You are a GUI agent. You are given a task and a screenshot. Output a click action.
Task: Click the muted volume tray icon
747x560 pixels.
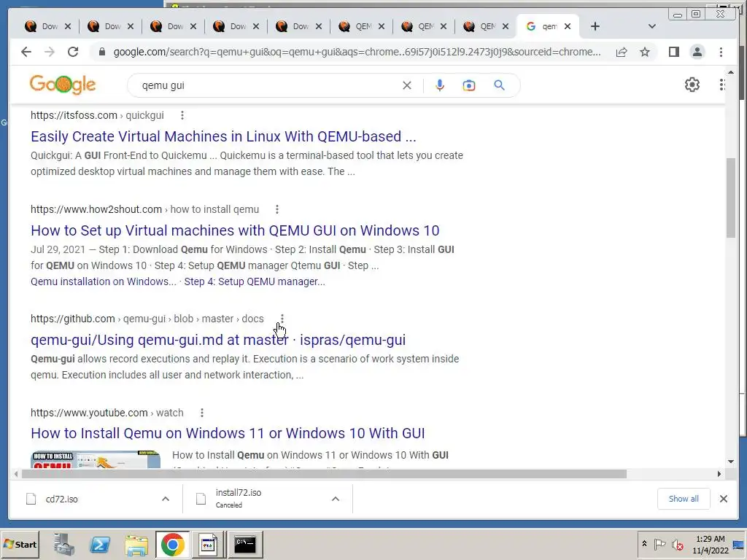(x=678, y=544)
